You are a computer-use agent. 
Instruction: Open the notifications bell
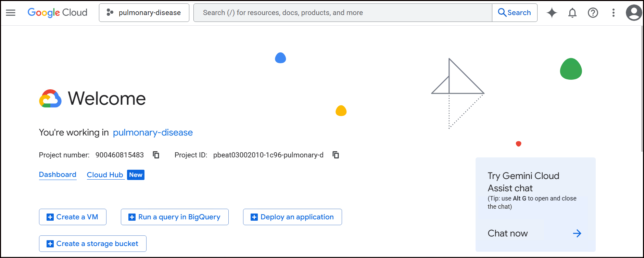572,13
